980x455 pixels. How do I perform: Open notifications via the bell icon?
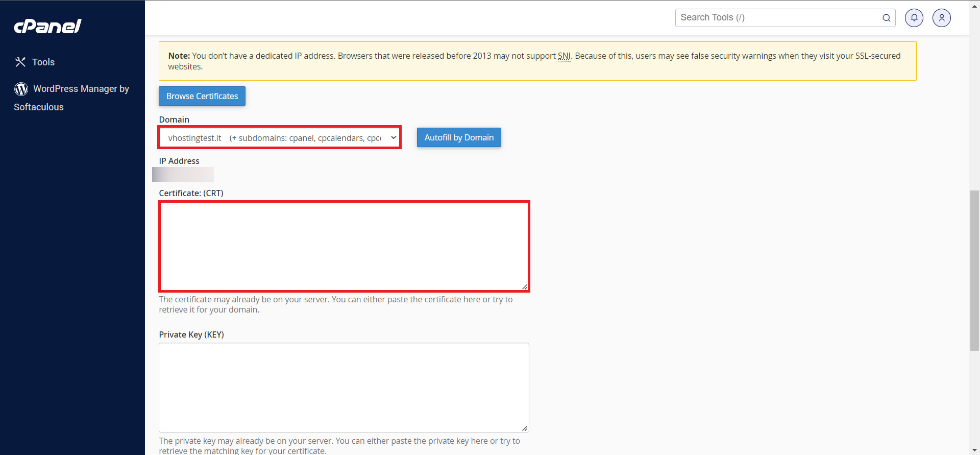914,18
